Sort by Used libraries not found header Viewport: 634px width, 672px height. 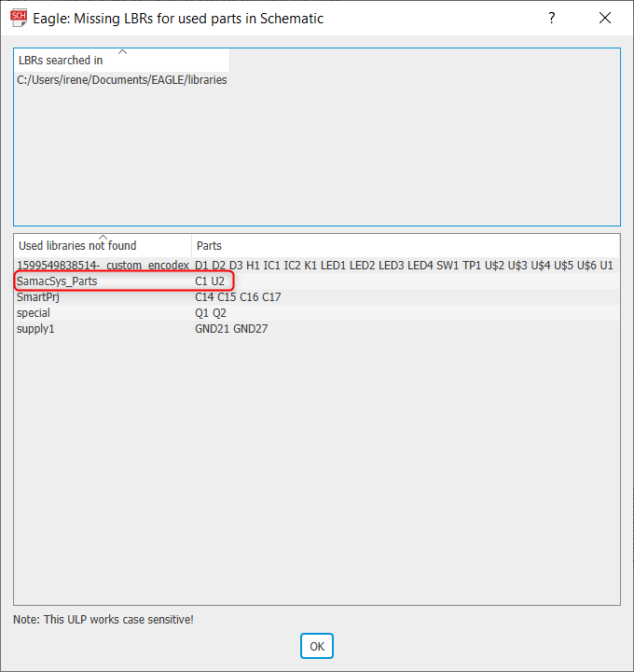[x=103, y=245]
